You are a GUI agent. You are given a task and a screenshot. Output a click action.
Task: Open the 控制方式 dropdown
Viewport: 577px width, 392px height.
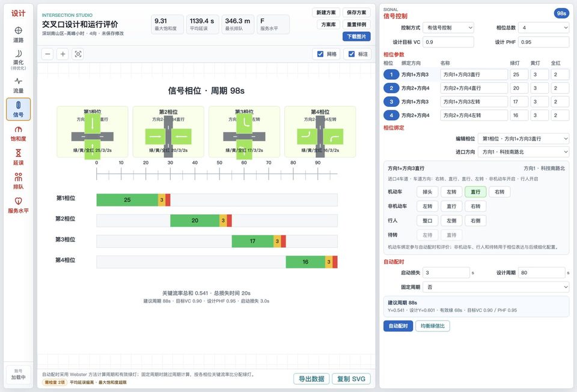pos(448,28)
